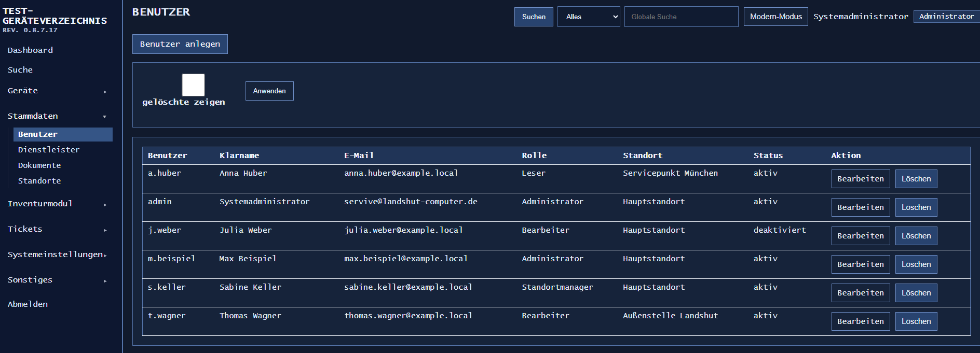Click the 'Thomas Wagner' name cell
This screenshot has height=353, width=980.
click(250, 316)
